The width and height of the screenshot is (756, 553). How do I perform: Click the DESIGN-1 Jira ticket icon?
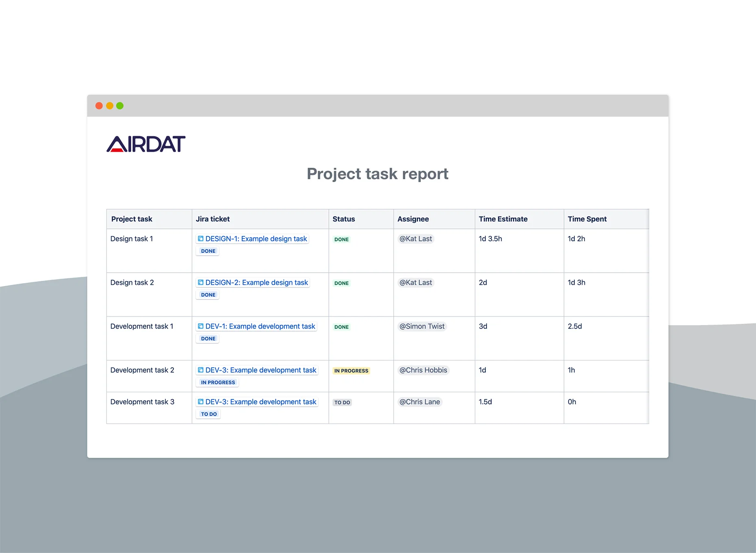point(200,239)
